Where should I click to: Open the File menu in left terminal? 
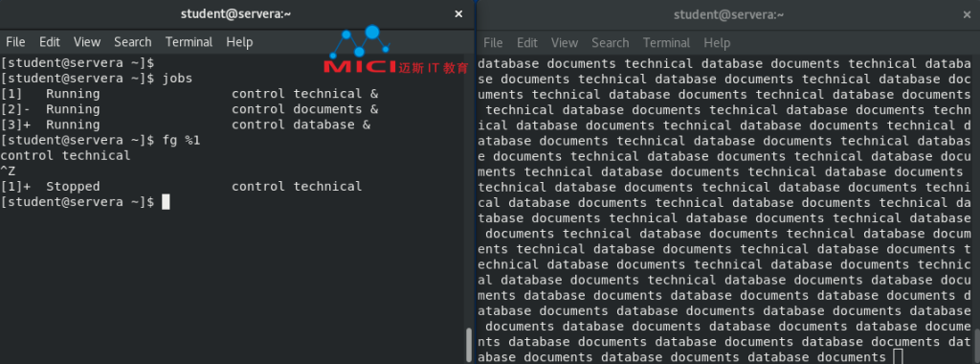[x=15, y=42]
